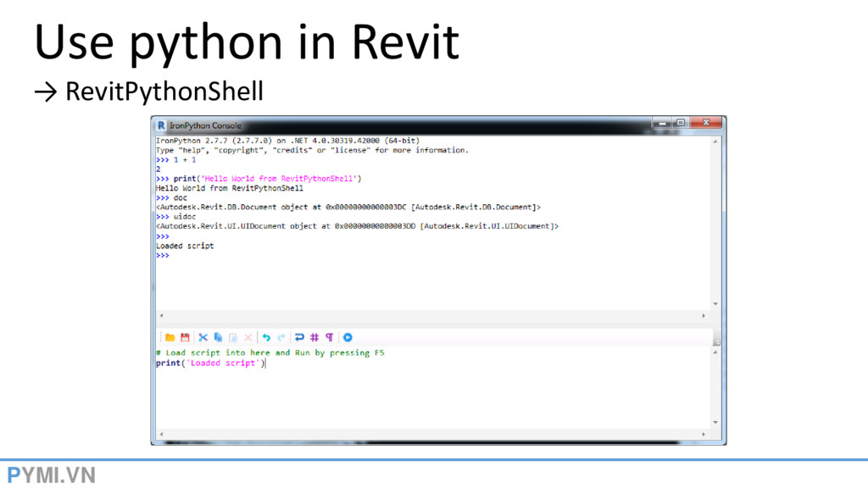
Task: Cut selected text with the scissors icon
Action: click(203, 337)
